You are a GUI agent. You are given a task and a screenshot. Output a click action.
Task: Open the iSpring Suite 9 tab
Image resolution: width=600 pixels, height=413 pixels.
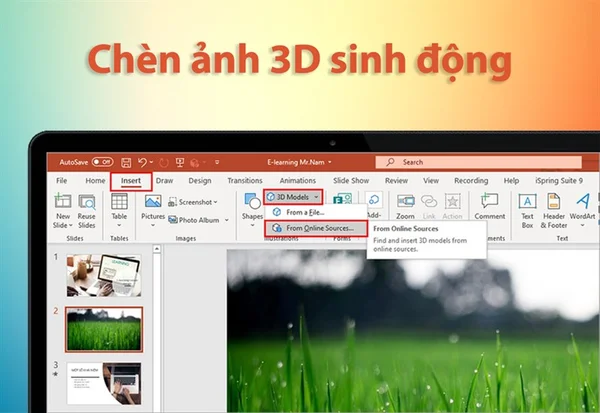559,181
